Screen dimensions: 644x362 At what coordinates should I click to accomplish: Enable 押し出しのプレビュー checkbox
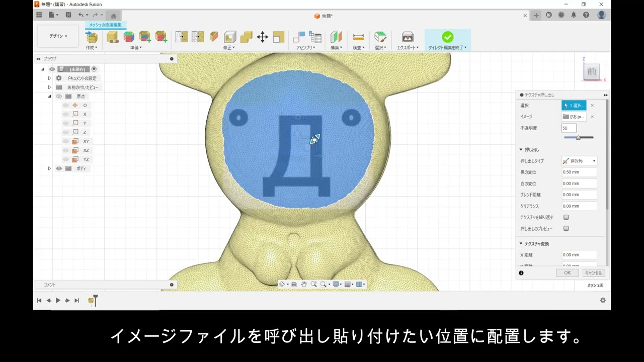[x=566, y=228]
